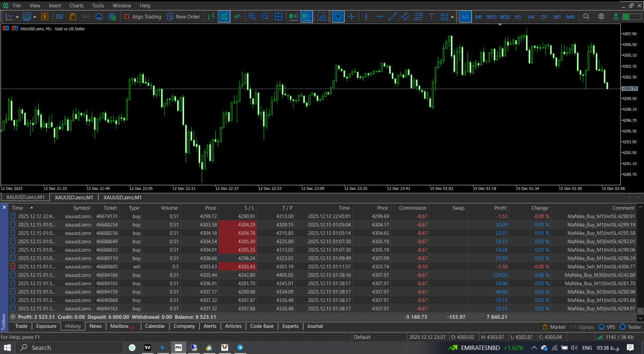The height and width of the screenshot is (354, 644).
Task: Select the Fibonacci retracement tool
Action: [418, 17]
